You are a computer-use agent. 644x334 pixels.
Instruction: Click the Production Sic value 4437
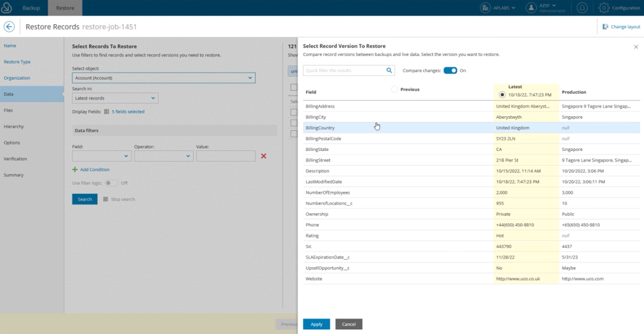(567, 246)
